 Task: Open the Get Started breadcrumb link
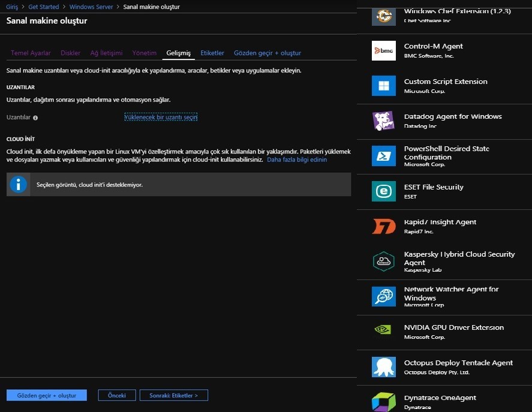pos(43,7)
